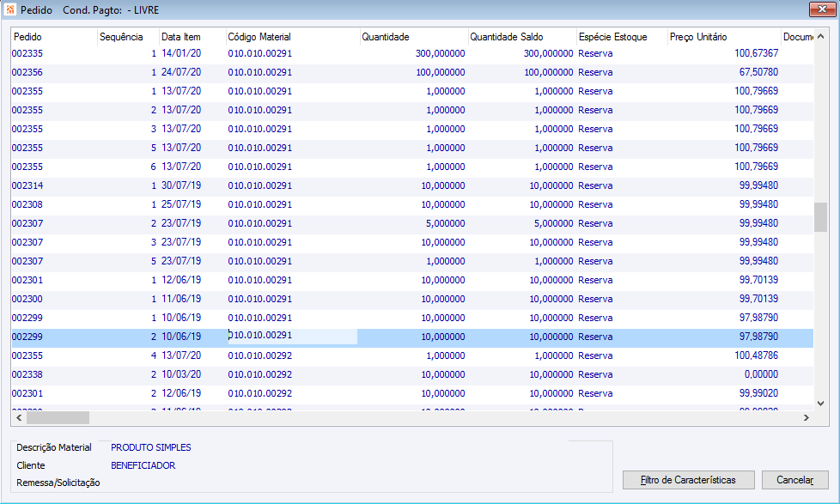
Task: Click date 14/01/20 cell
Action: click(181, 53)
